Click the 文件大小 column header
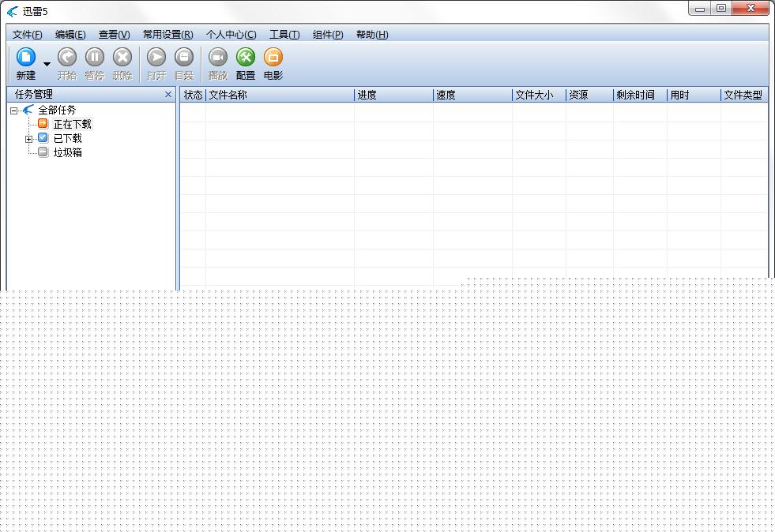Screen dimensions: 775x532 pyautogui.click(x=538, y=95)
